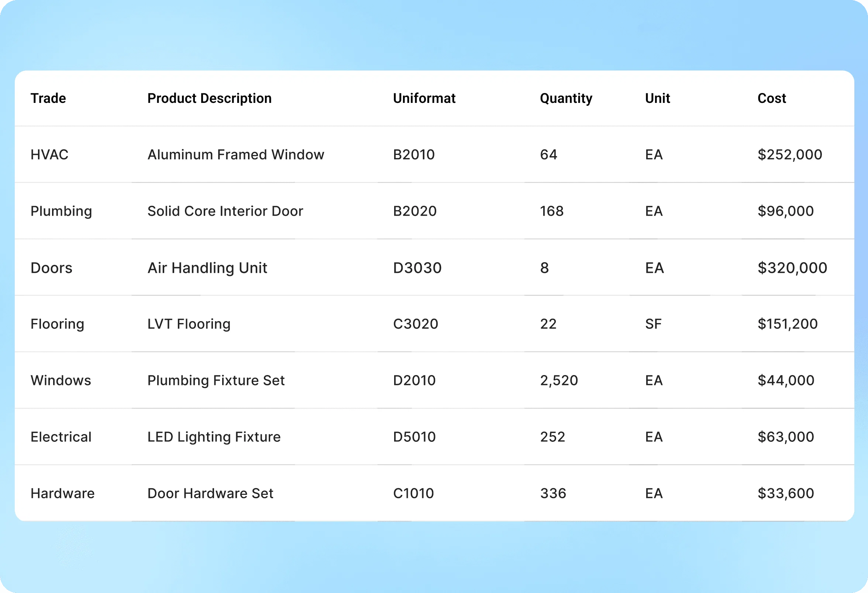This screenshot has width=868, height=593.
Task: Click the Plumbing Fixture Set description
Action: [x=216, y=381]
